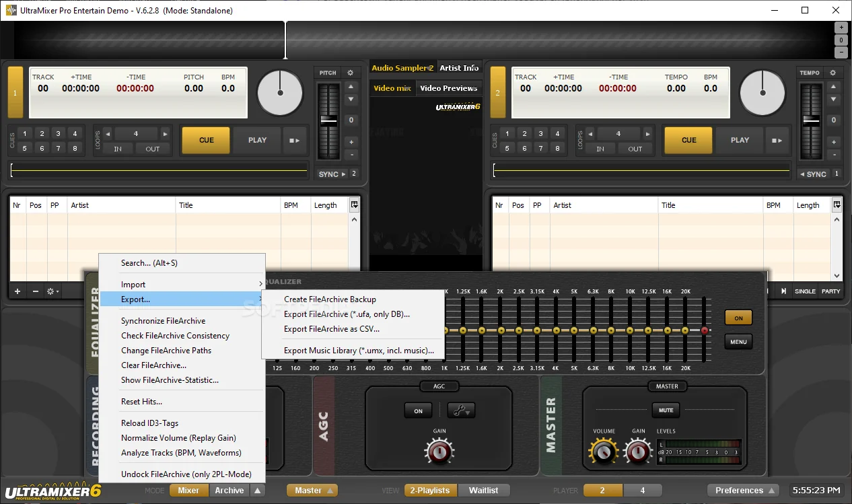This screenshot has height=504, width=852.
Task: Toggle deck 2 SYNC button
Action: [x=813, y=174]
